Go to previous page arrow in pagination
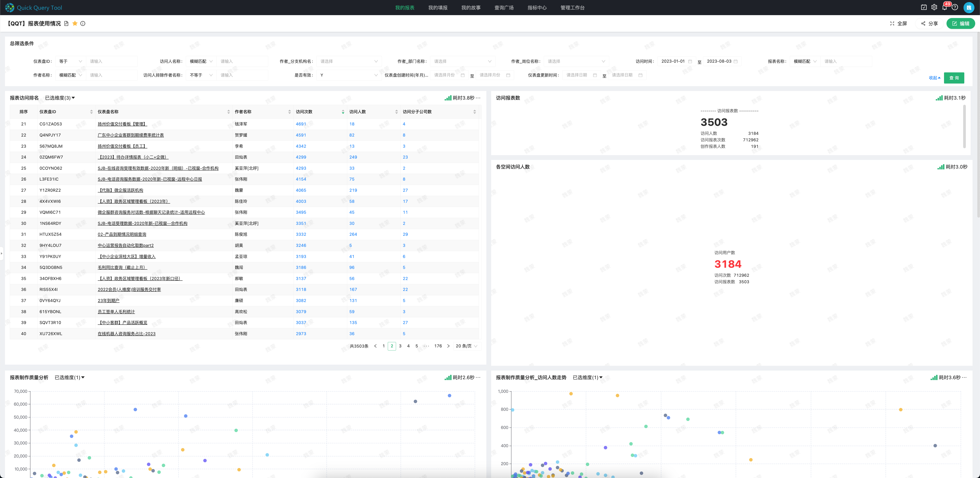This screenshot has height=478, width=980. click(375, 346)
